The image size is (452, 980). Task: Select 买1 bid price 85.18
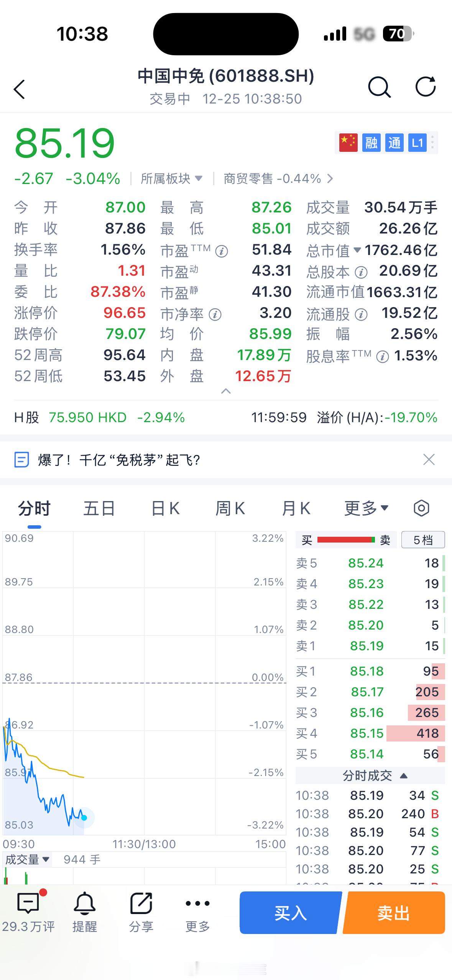tap(370, 671)
